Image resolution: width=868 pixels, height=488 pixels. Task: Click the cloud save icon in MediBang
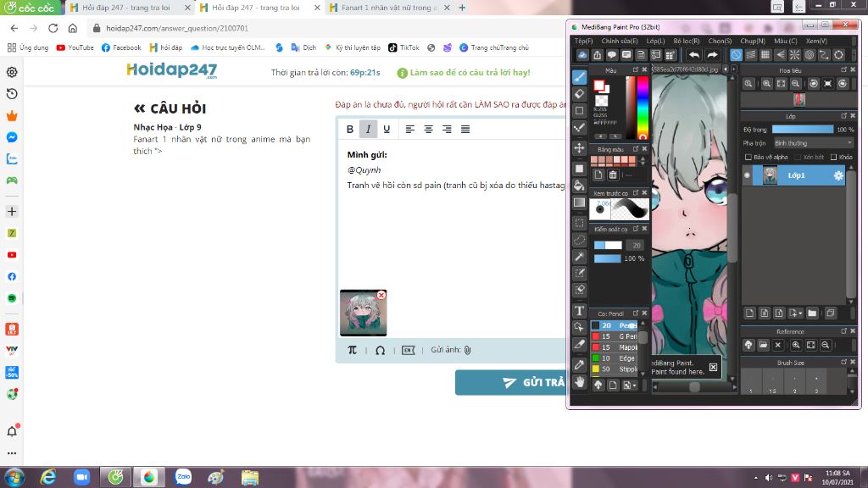coord(582,55)
